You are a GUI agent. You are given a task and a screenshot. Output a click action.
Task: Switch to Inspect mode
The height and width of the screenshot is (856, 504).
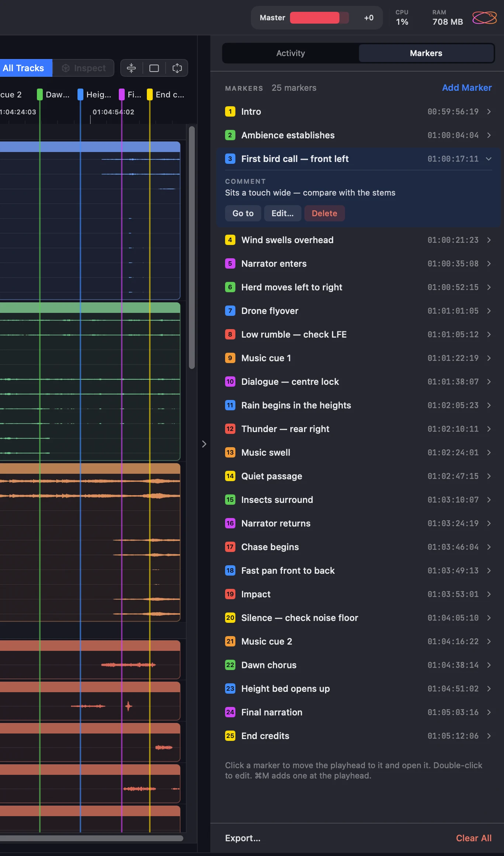[83, 68]
